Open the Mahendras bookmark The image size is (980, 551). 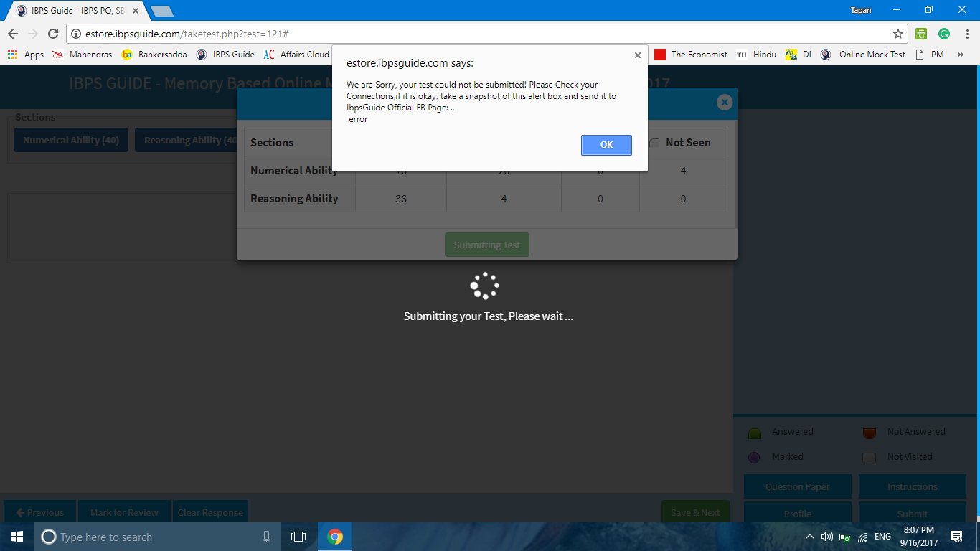pos(82,55)
